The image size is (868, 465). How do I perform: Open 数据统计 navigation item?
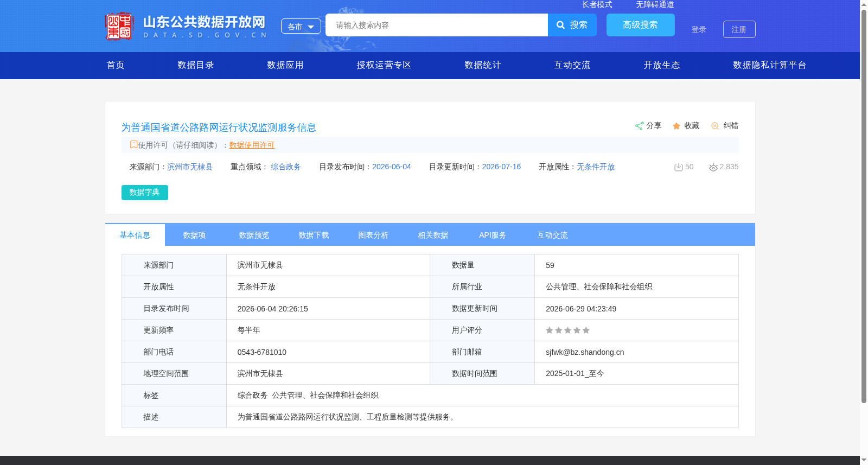click(483, 65)
